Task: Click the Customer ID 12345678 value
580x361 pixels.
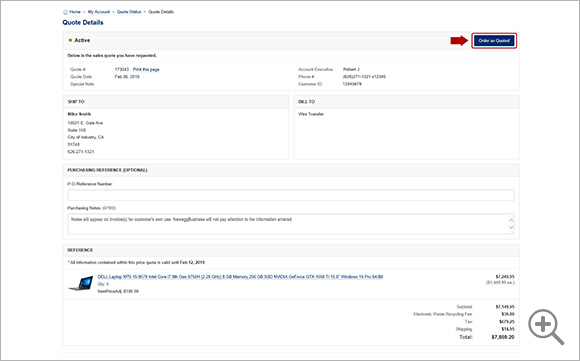Action: [x=352, y=84]
